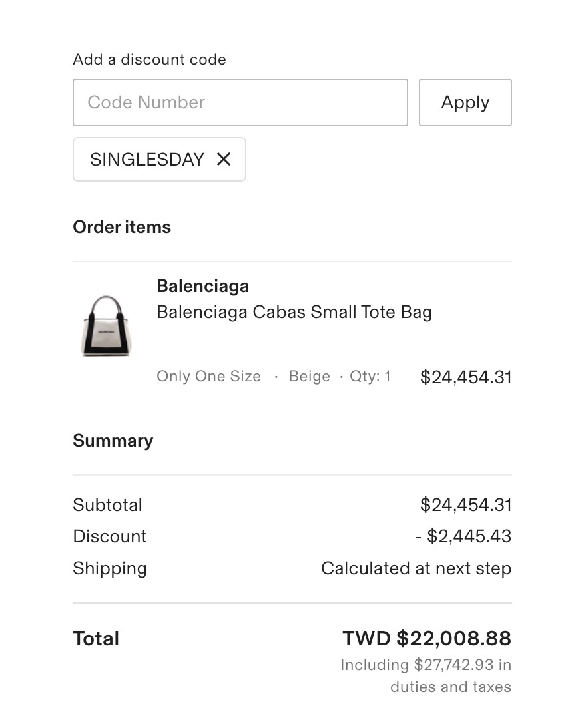Open the Balenciaga Cabas Small Tote Bag title

click(294, 312)
